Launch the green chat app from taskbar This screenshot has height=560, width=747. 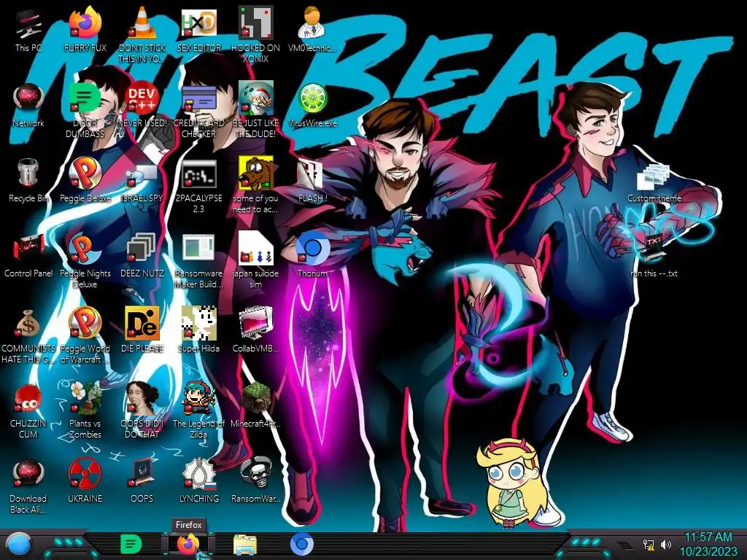(131, 544)
